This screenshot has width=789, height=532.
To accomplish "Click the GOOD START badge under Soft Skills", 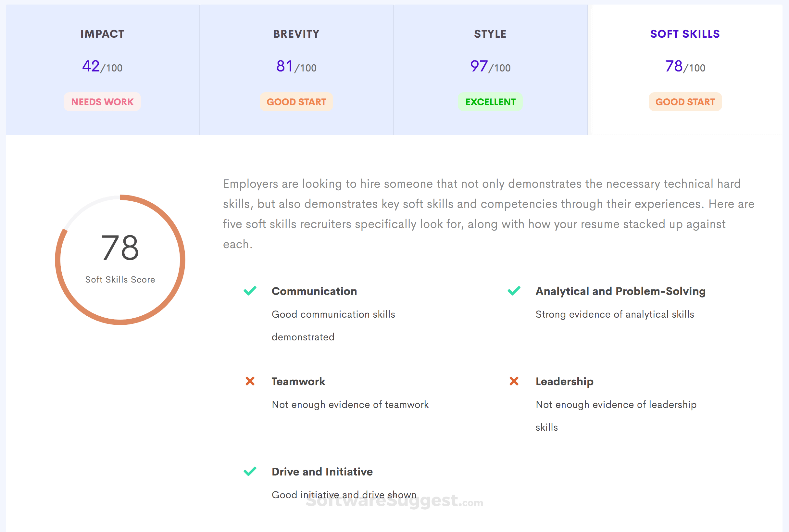I will click(x=685, y=101).
